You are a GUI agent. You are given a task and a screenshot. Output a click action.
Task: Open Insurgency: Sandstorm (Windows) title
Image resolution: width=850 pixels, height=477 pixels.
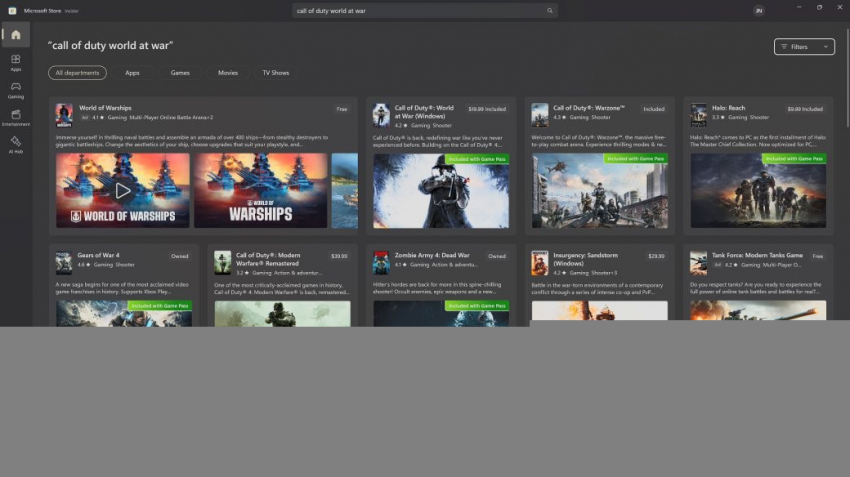coord(585,259)
